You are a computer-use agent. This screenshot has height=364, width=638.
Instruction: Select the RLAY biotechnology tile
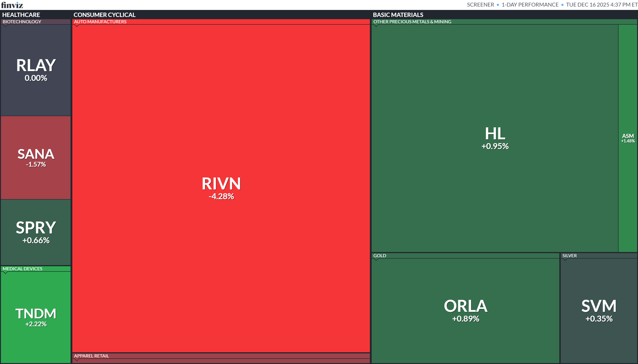click(36, 70)
